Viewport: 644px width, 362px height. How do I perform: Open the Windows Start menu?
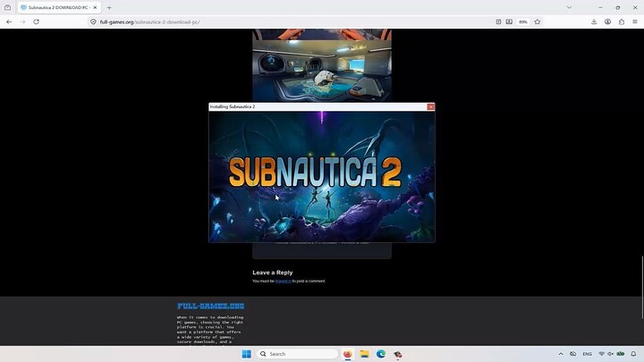247,354
